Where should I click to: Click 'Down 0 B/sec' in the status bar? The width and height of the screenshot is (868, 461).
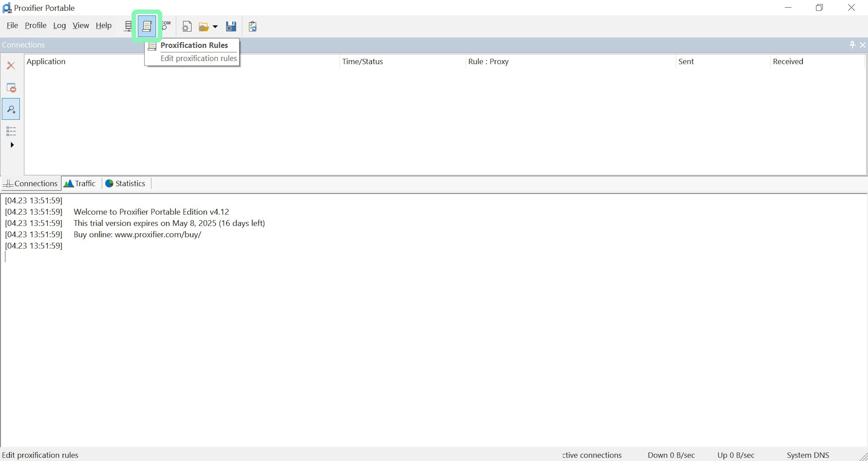pyautogui.click(x=671, y=455)
